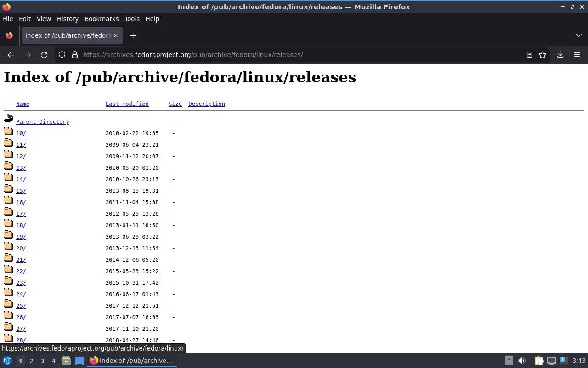Click the Parent Directory back-arrow icon
Image resolution: width=588 pixels, height=368 pixels.
[x=8, y=120]
